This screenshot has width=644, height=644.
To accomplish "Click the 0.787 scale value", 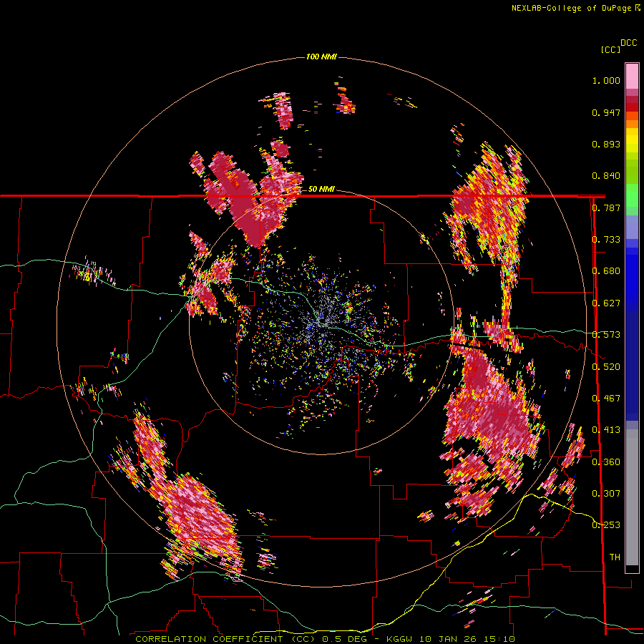I will 606,208.
